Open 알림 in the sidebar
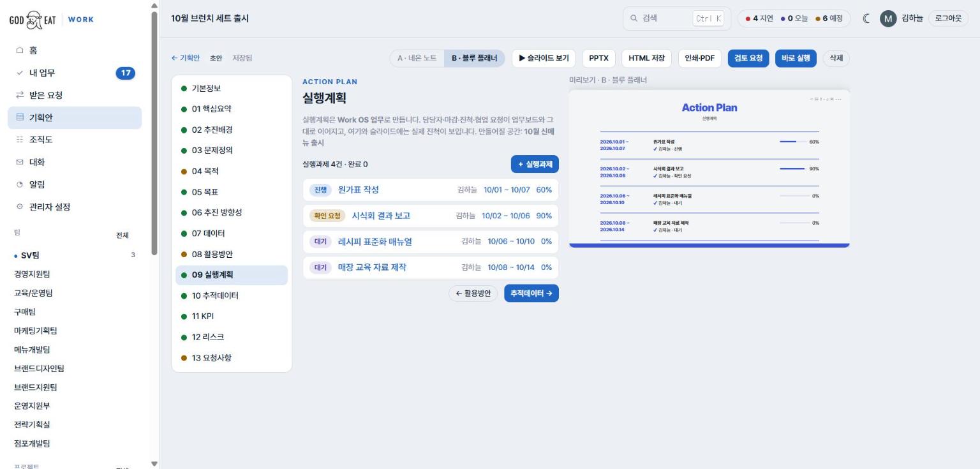 pyautogui.click(x=75, y=184)
